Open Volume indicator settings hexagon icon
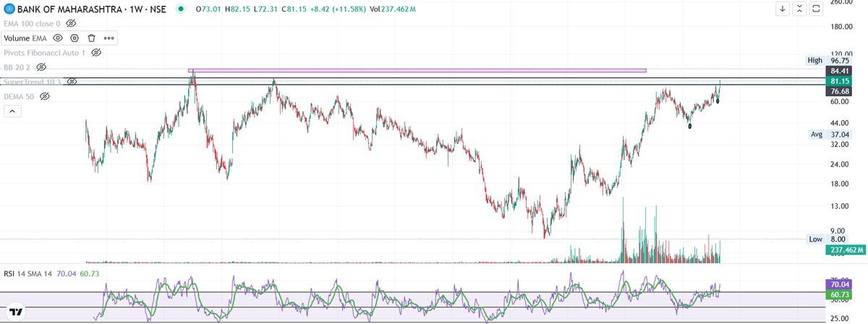The width and height of the screenshot is (868, 324). (75, 38)
